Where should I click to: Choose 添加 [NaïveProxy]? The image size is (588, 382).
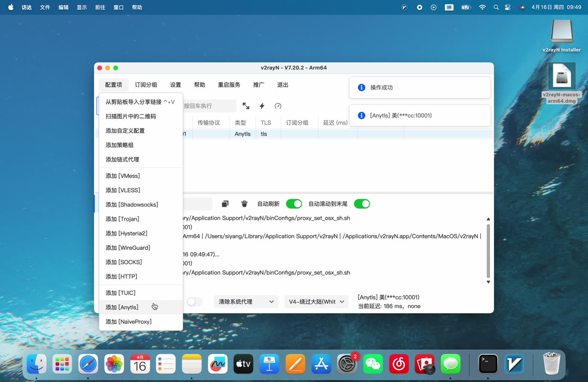coord(141,322)
